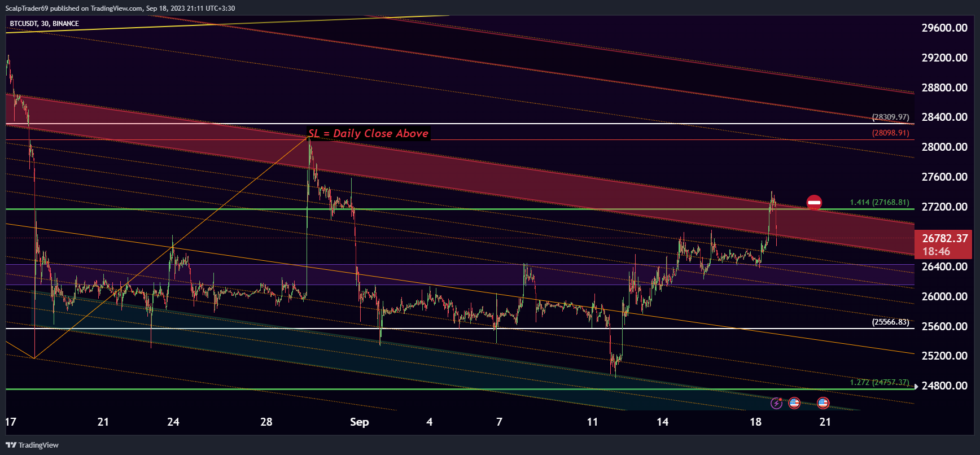
Task: Click the '7' date label on time axis
Action: pos(499,422)
